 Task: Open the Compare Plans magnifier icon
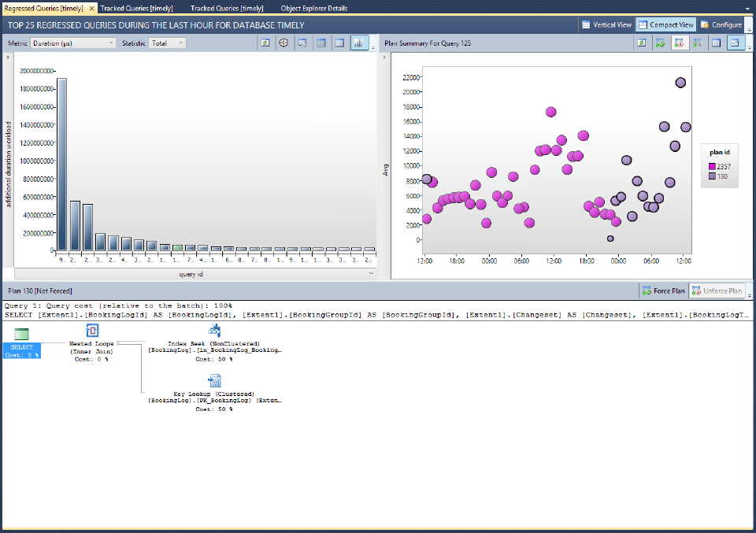click(x=697, y=43)
